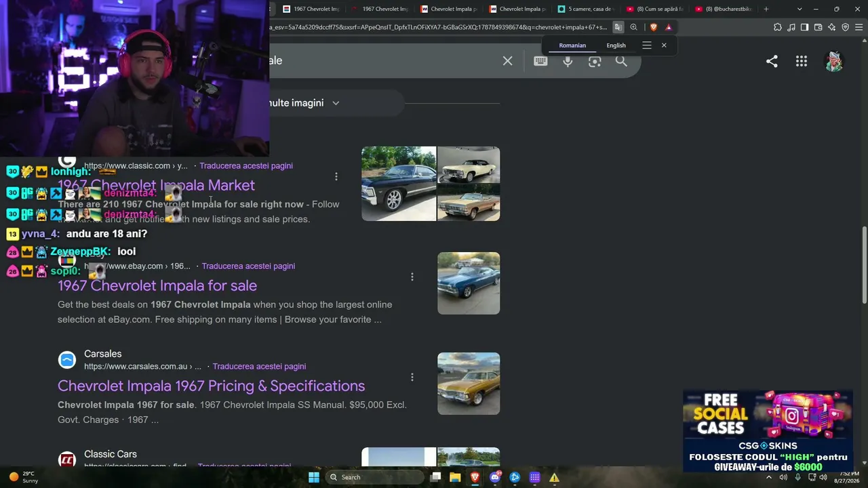868x488 pixels.
Task: Select Romanian in the translate popup
Action: pos(572,45)
